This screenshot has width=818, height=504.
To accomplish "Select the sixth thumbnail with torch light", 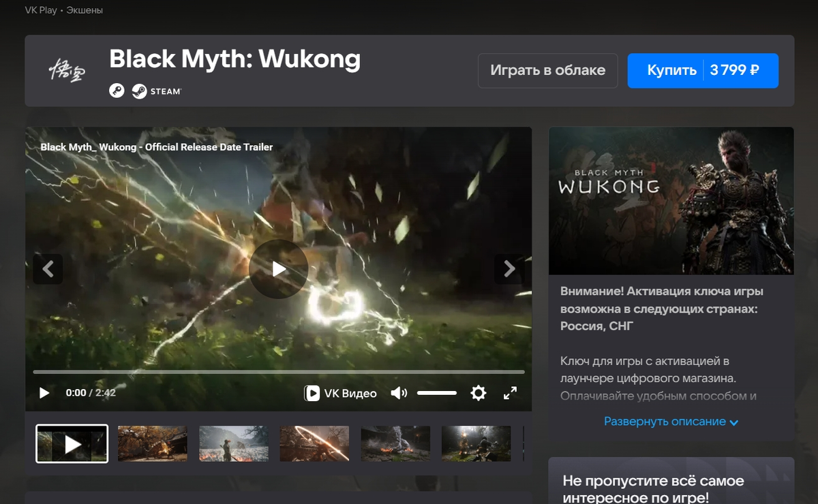I will pyautogui.click(x=476, y=444).
